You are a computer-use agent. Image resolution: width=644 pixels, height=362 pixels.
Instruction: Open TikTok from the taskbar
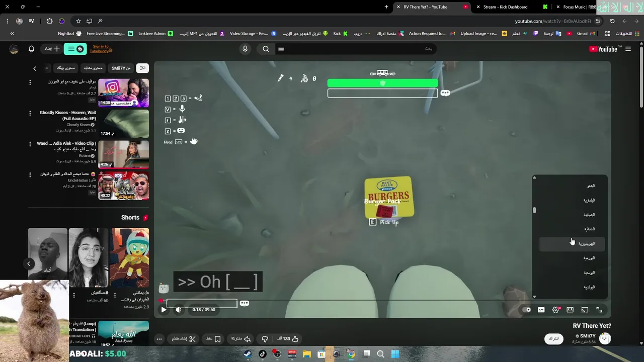(x=262, y=354)
